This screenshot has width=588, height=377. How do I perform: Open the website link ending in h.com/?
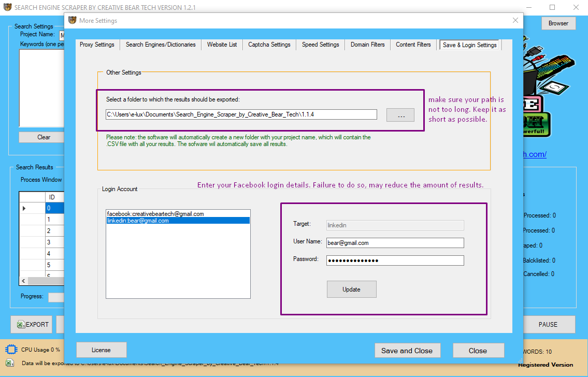tap(535, 154)
